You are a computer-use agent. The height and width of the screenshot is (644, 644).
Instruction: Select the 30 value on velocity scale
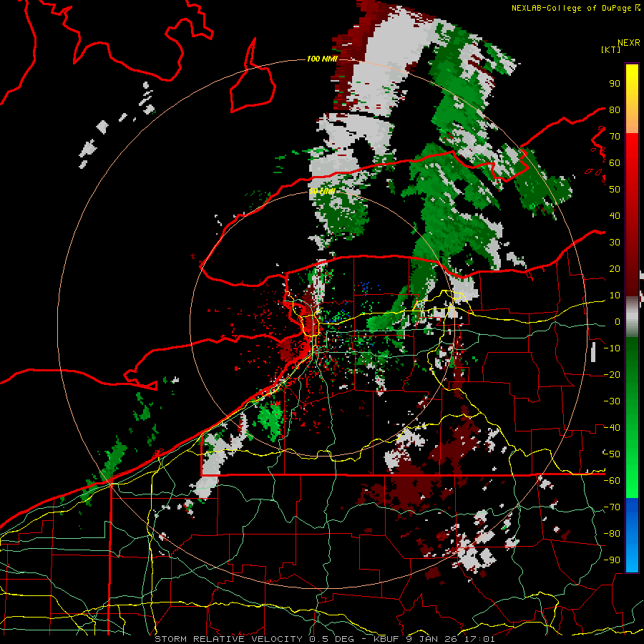click(x=615, y=243)
